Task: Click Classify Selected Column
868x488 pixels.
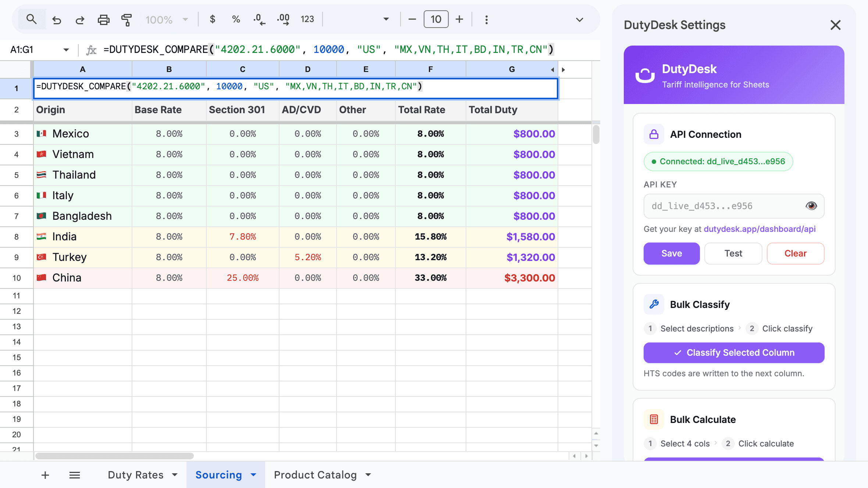Action: coord(734,352)
